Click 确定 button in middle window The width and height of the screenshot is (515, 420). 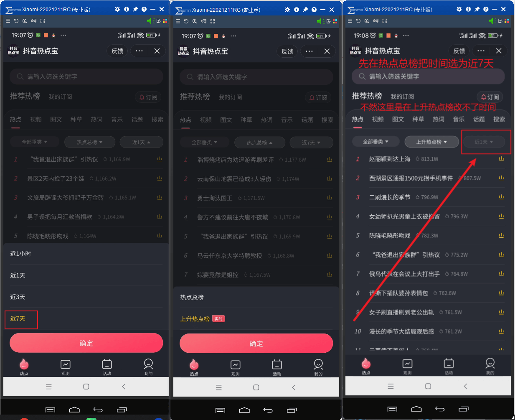(x=256, y=344)
